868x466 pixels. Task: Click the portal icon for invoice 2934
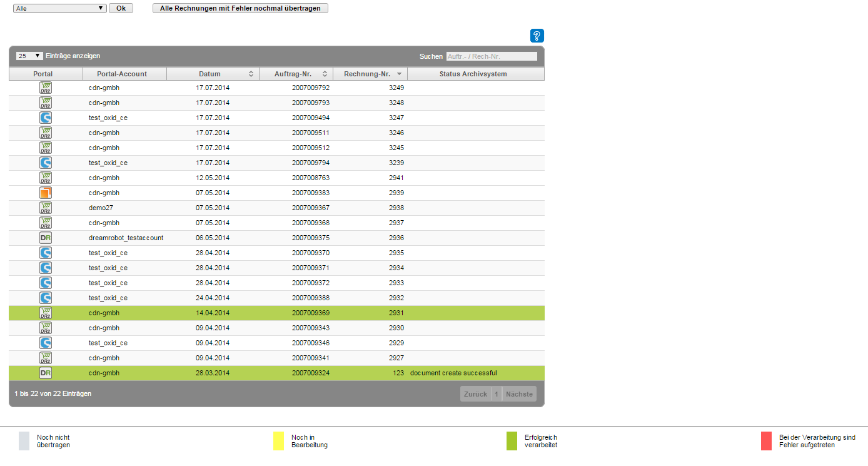(46, 268)
